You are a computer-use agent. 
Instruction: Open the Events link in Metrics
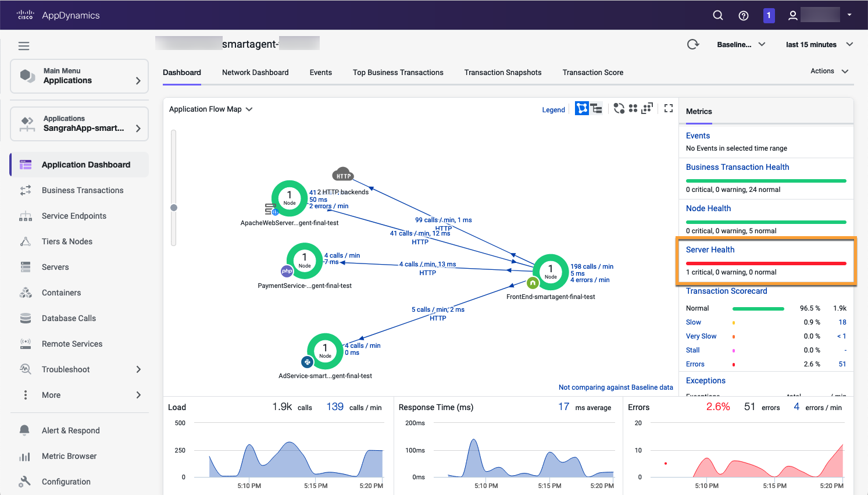click(x=698, y=136)
